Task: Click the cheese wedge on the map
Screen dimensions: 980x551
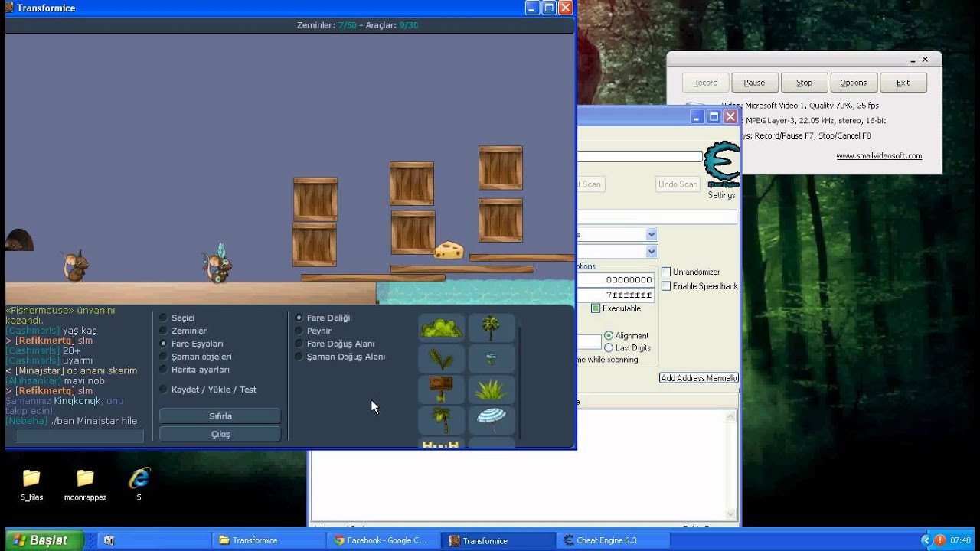Action: 449,249
